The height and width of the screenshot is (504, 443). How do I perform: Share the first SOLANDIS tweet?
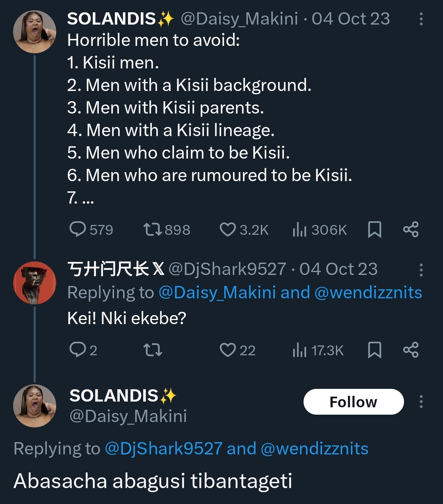[411, 229]
